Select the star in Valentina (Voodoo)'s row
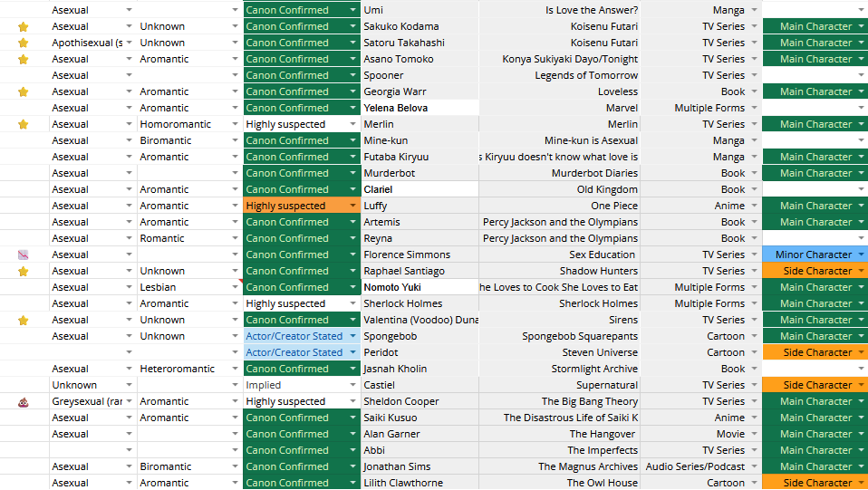 tap(24, 321)
